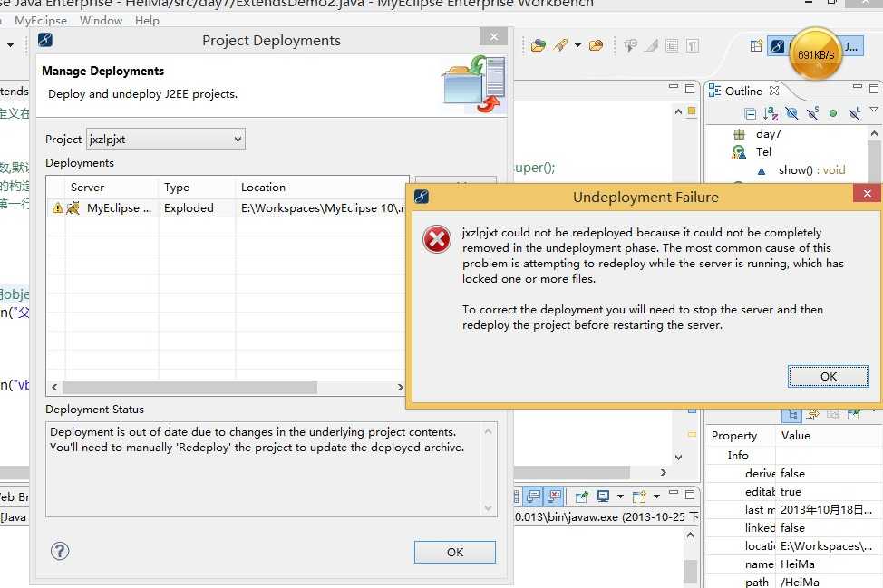Click the deployments table horizontal scrollbar thumb
This screenshot has height=588, width=883.
[189, 387]
